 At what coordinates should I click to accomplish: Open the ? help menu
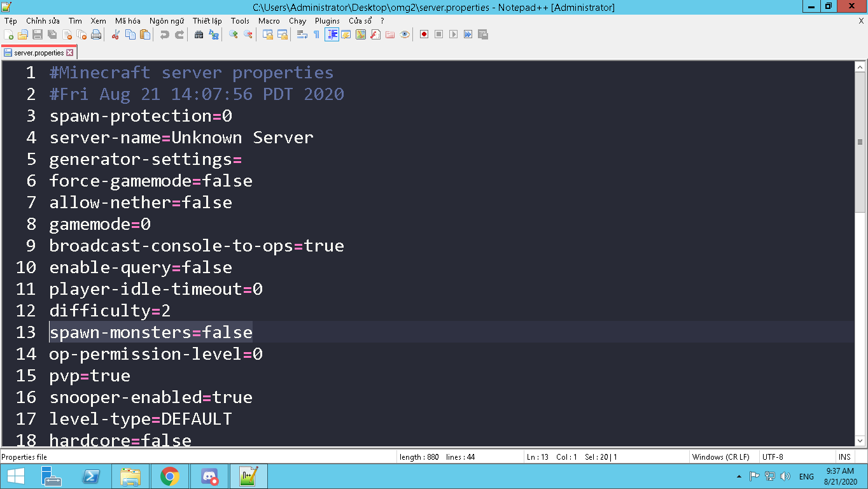click(x=382, y=21)
